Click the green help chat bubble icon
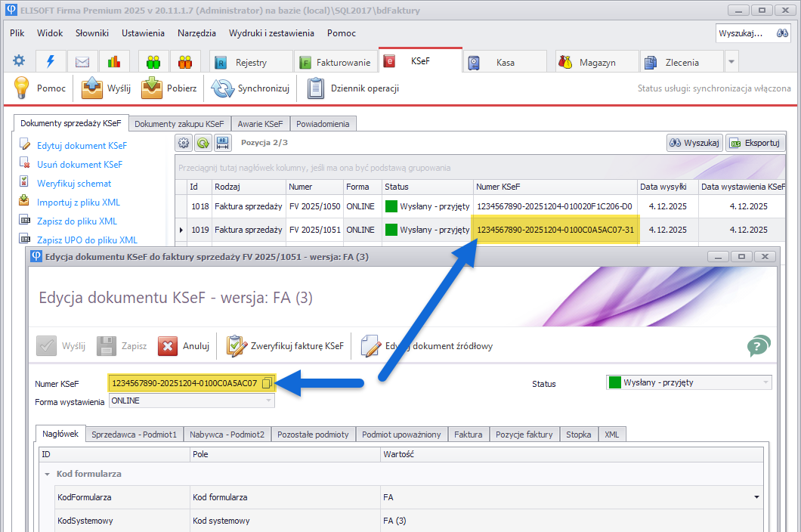801x532 pixels. 759,346
